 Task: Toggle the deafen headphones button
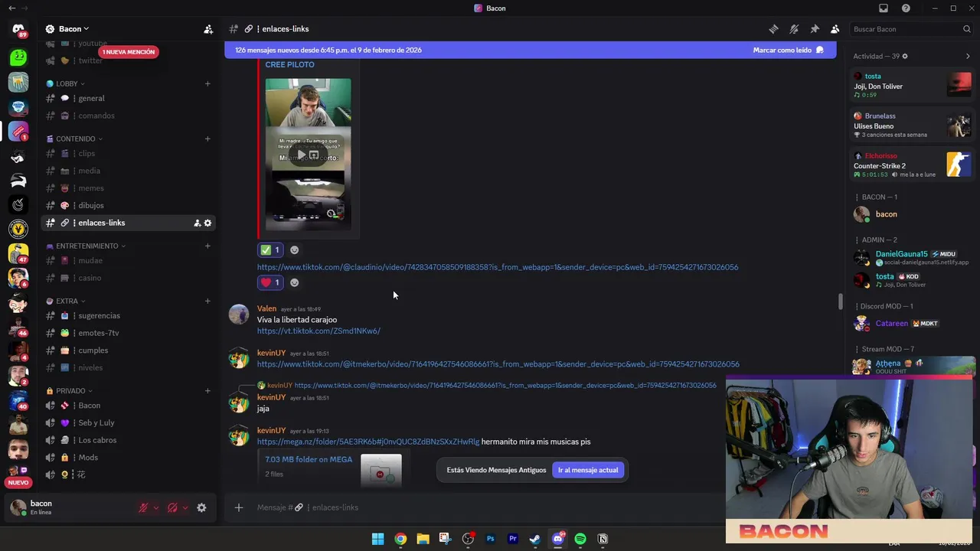172,507
